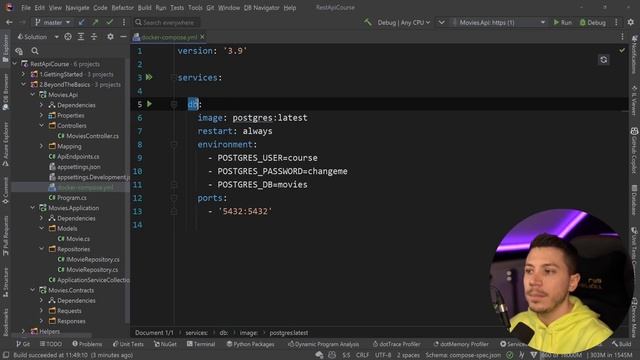Viewport: 640px width, 360px height.
Task: Open the Notifications side panel
Action: [634, 54]
